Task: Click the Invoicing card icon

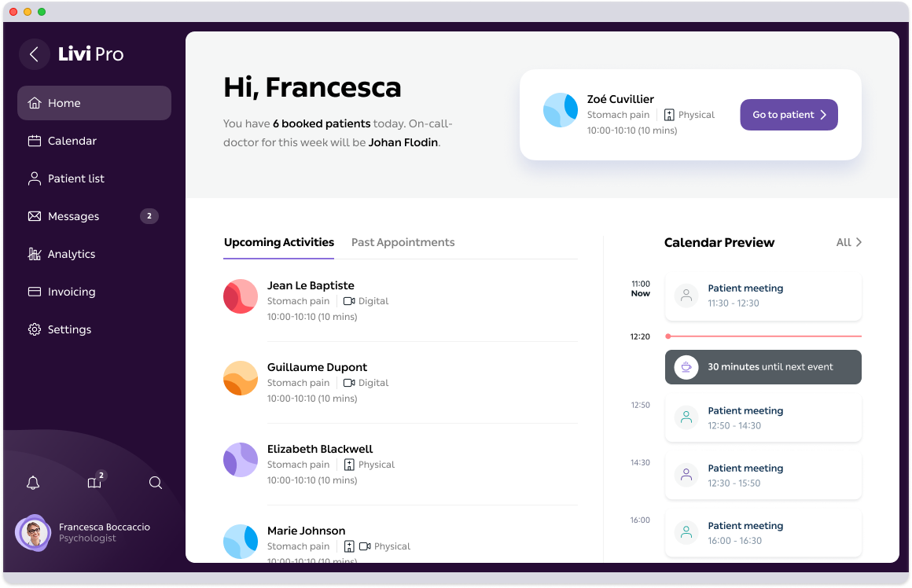Action: tap(35, 292)
